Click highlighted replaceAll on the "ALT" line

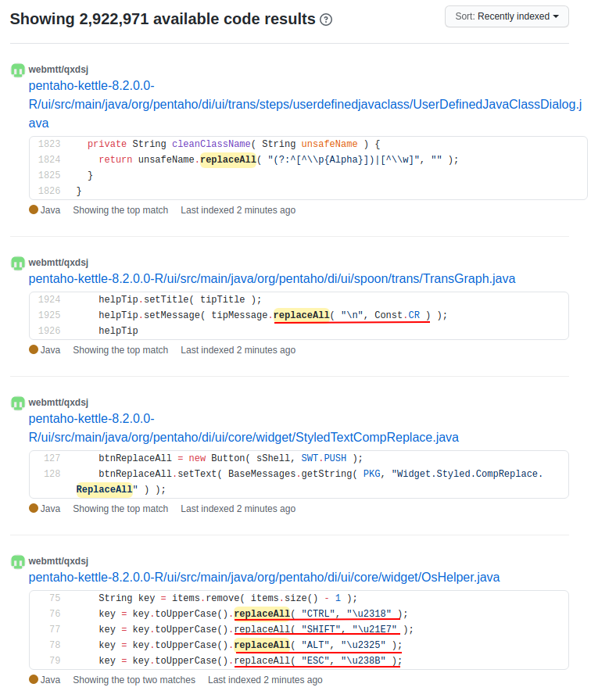(x=262, y=645)
